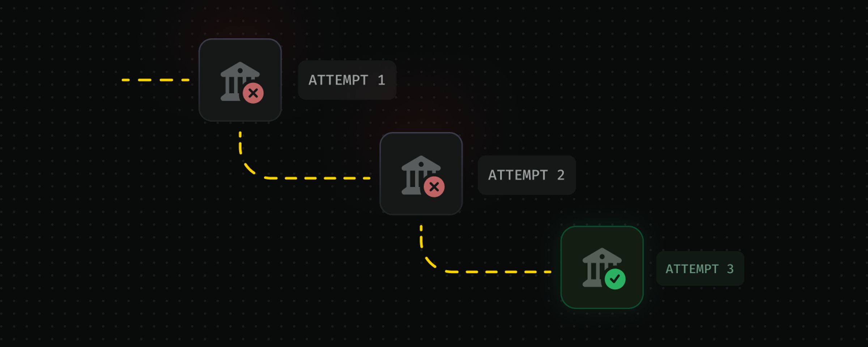Image resolution: width=868 pixels, height=347 pixels.
Task: Click the dashed yellow line entering Attempt 1
Action: pos(156,80)
